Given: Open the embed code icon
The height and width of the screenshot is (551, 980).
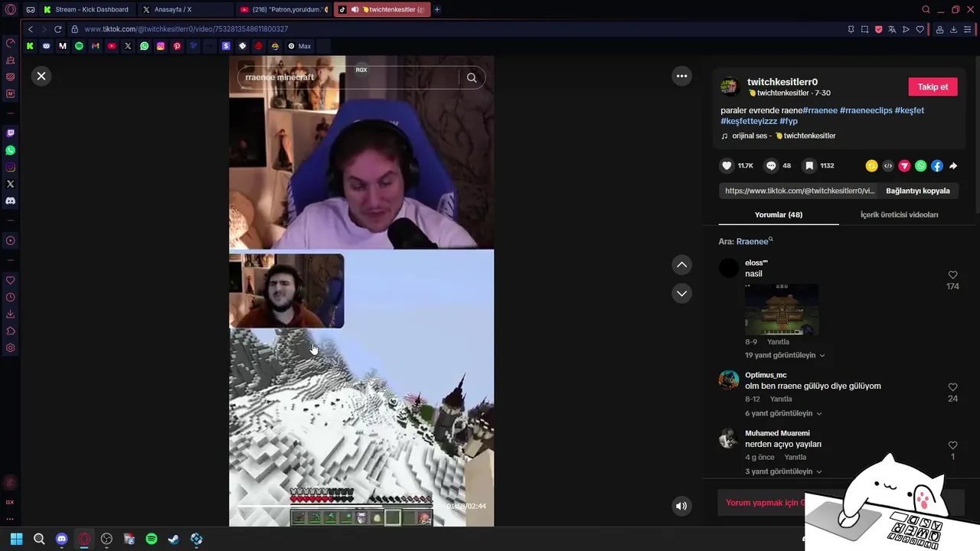Looking at the screenshot, I should click(888, 165).
